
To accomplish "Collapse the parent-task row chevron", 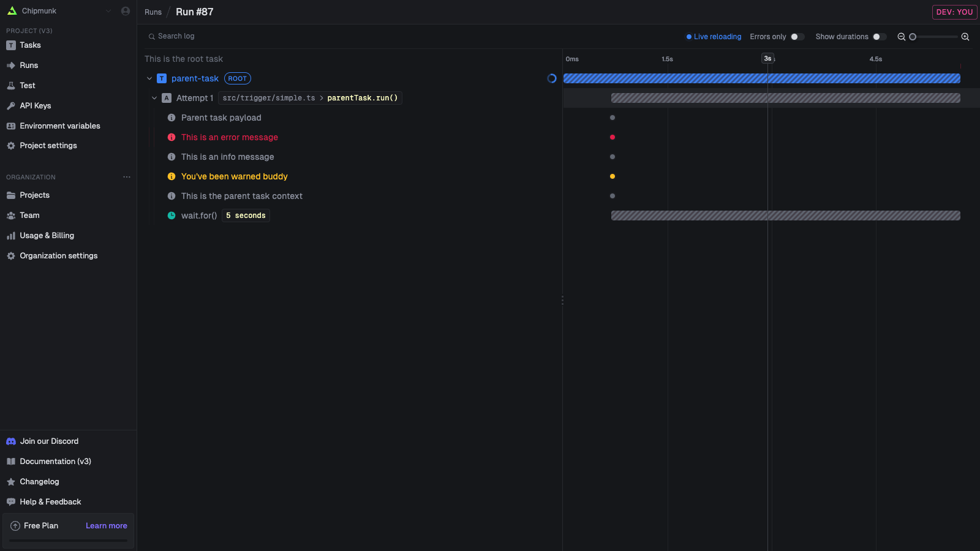I will [x=149, y=78].
